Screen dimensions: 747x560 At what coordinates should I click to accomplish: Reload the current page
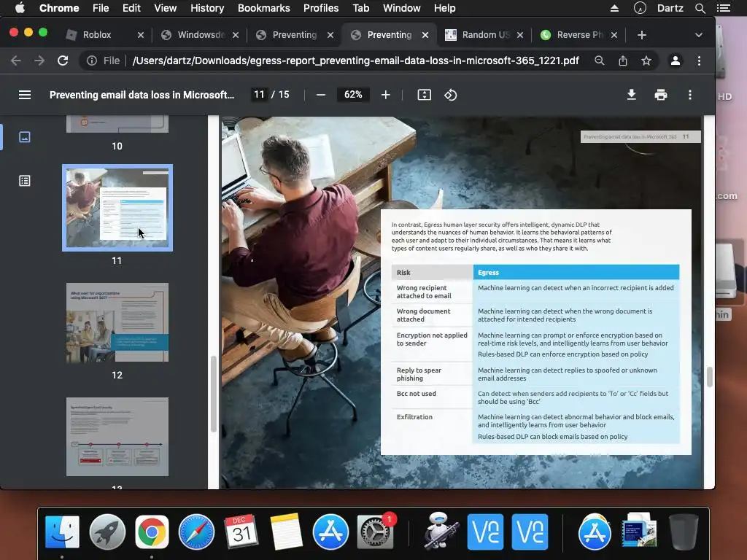tap(63, 61)
